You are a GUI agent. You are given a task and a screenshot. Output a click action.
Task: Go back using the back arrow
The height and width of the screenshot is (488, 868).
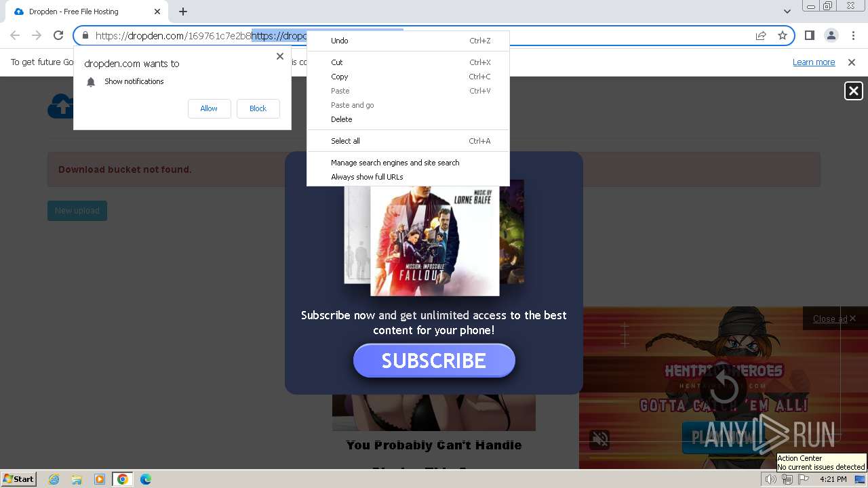point(15,35)
